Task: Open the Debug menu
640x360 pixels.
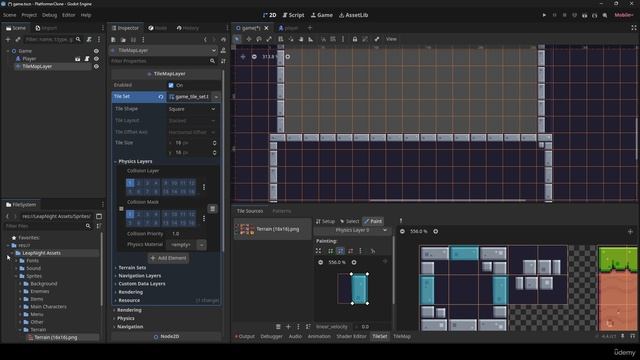Action: 49,15
